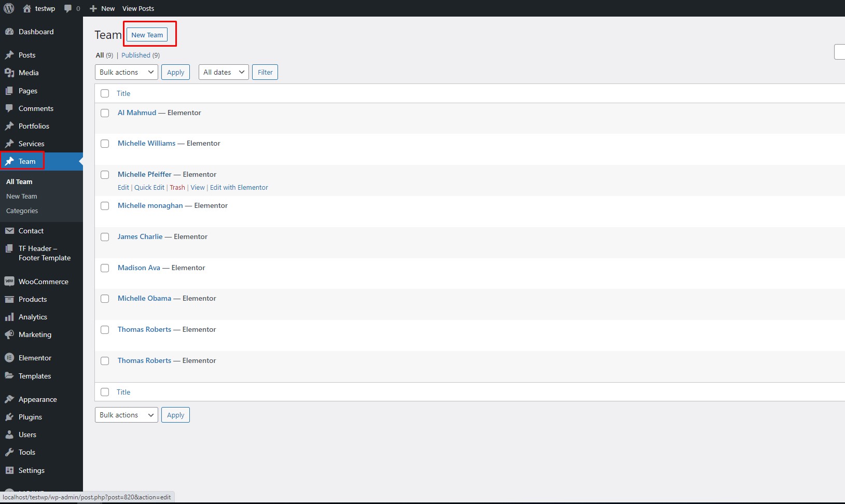Check the Michelle Obama row checkbox
This screenshot has width=845, height=504.
105,299
